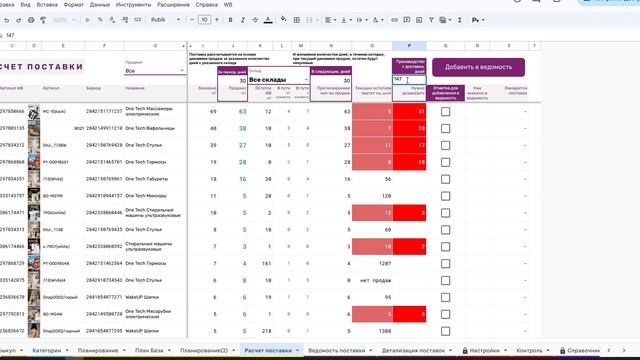Click the 'Добавить в ведомость' button
Viewport: 640px width, 360px height.
(478, 67)
